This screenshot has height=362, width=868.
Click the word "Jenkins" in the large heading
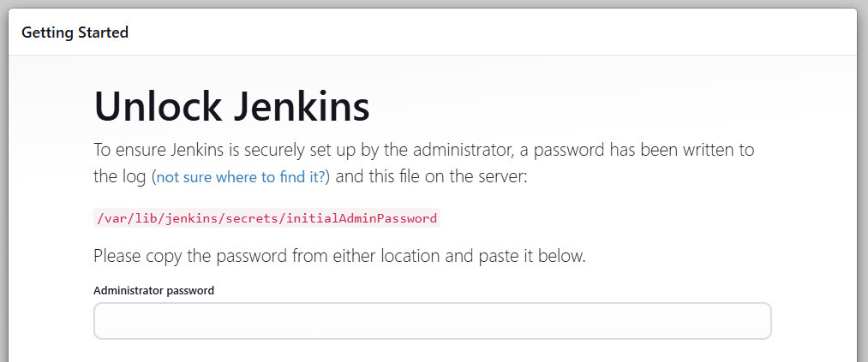(302, 106)
